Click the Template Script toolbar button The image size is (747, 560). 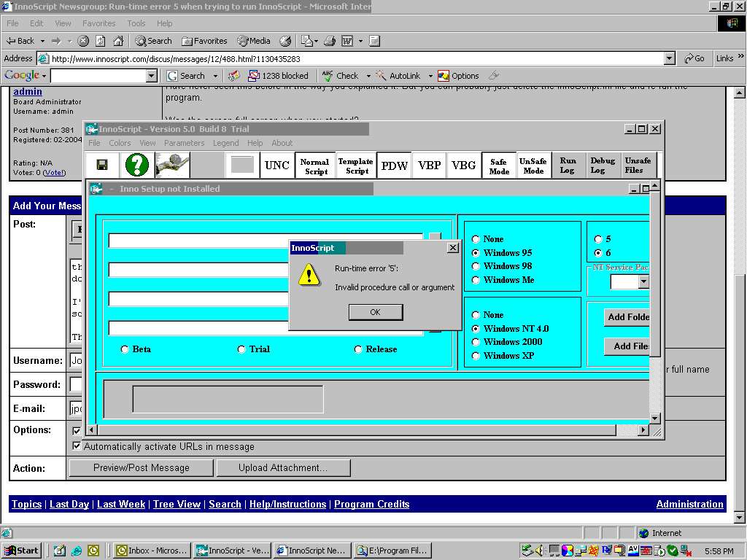tap(356, 166)
